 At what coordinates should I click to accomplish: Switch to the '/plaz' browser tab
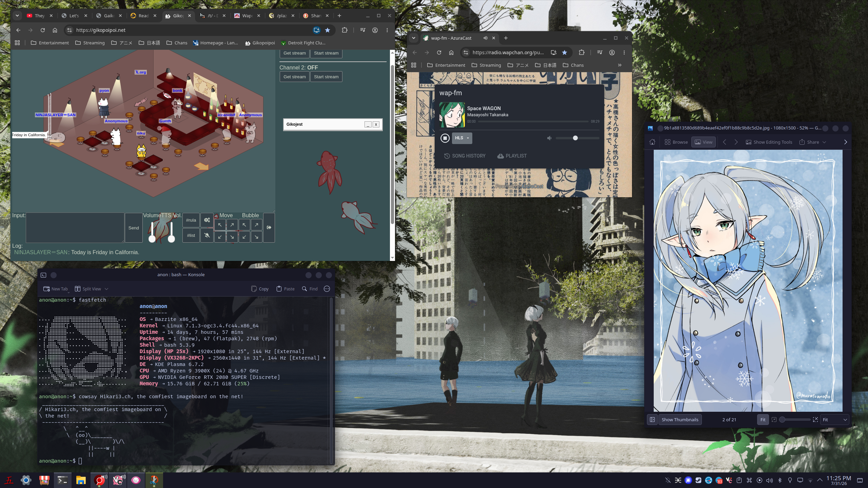click(x=282, y=16)
